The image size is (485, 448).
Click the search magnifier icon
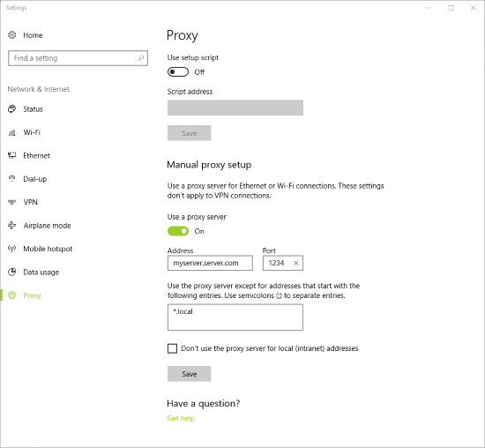click(x=141, y=58)
